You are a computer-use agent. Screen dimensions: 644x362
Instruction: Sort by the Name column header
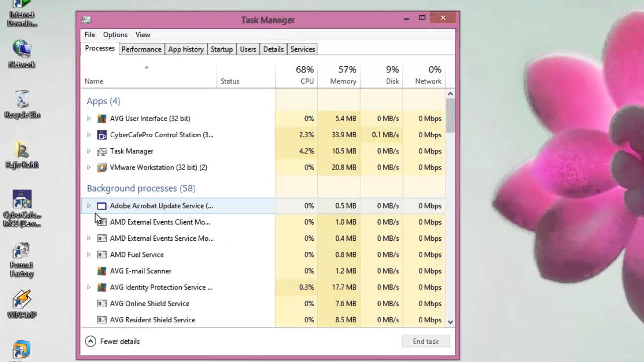click(149, 75)
